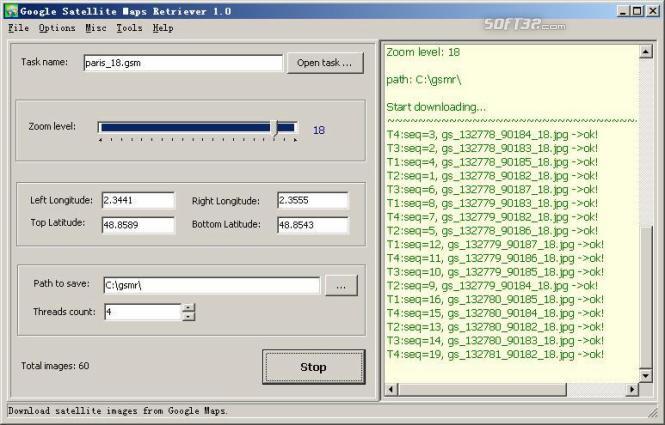Image resolution: width=665 pixels, height=425 pixels.
Task: Close the Satellite Maps Retriever window
Action: [x=653, y=11]
